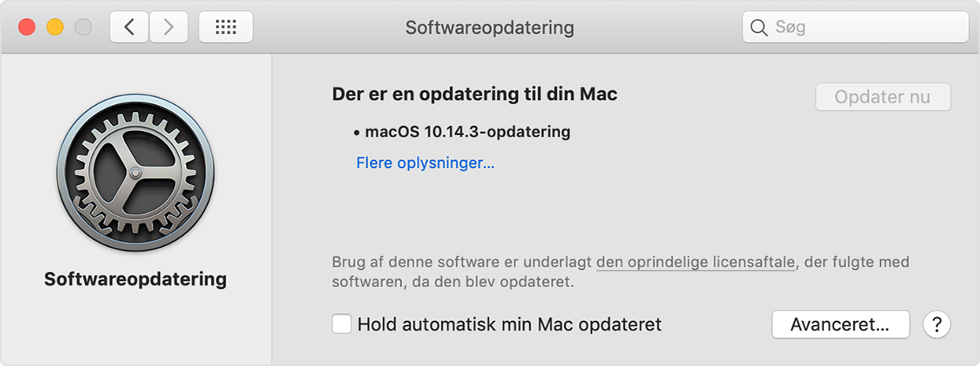
Task: Minimize the window with the yellow button
Action: 55,28
